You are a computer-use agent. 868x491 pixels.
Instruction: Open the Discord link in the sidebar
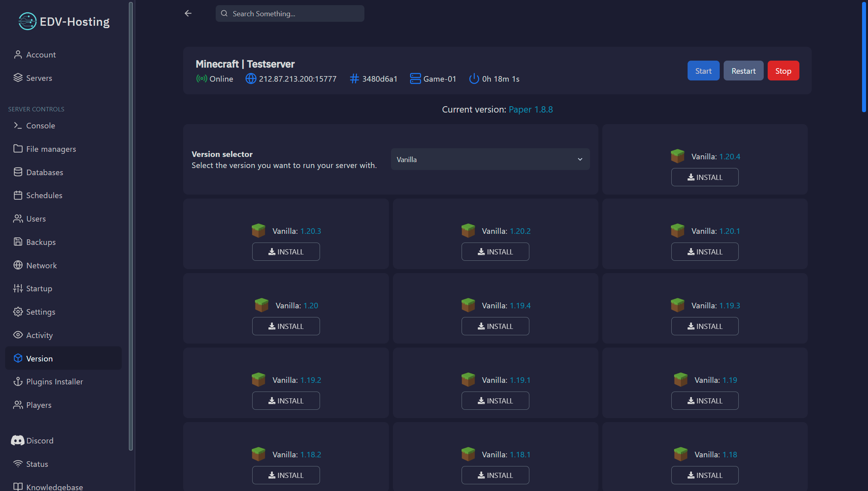(x=63, y=441)
